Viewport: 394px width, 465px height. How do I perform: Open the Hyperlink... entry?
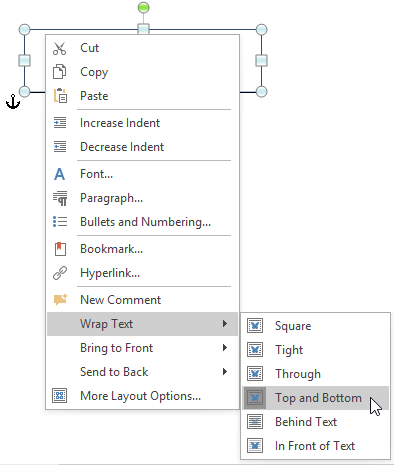click(x=142, y=273)
